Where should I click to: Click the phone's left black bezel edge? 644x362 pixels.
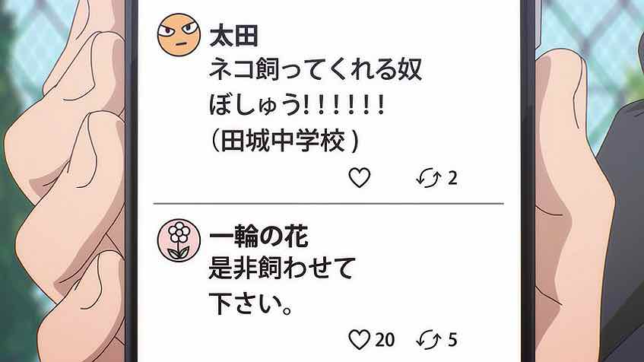pos(132,181)
